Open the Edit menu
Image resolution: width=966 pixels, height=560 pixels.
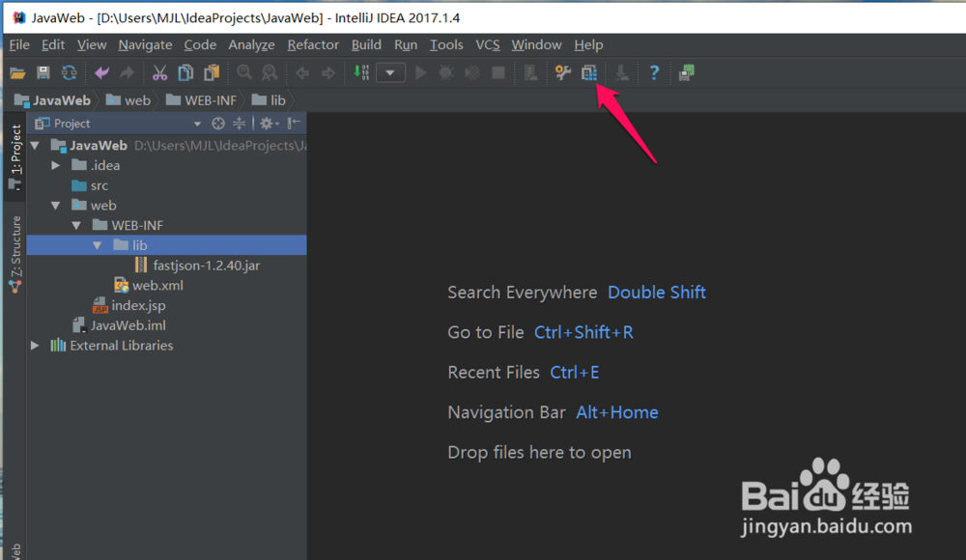(x=53, y=45)
